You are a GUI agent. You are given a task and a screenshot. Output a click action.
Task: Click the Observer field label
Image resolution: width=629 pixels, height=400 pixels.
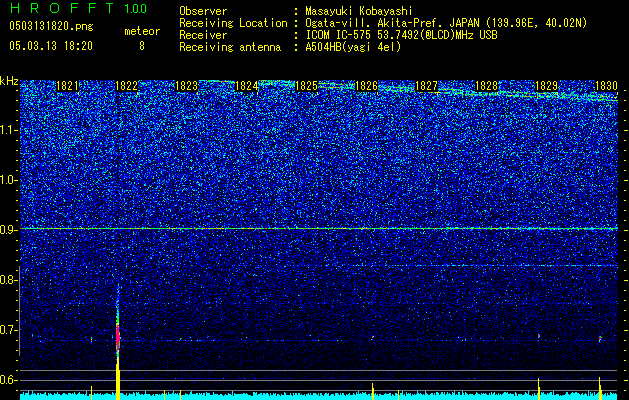pos(203,11)
